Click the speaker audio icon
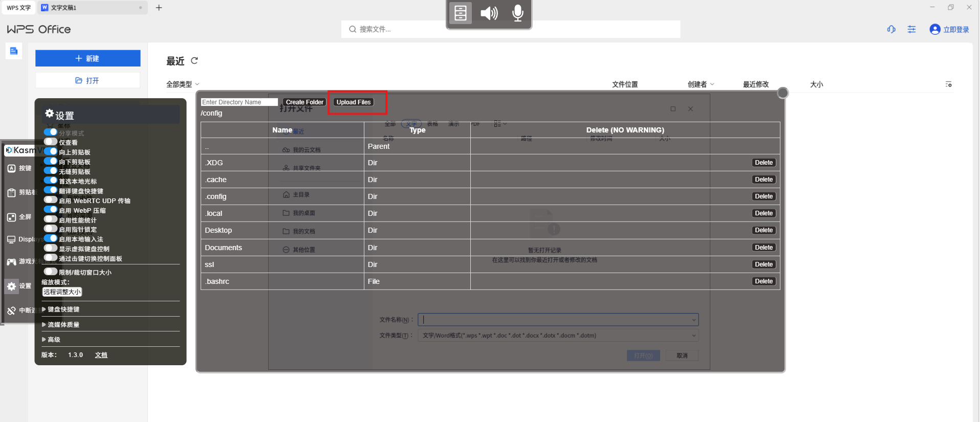The width and height of the screenshot is (980, 422). click(489, 13)
